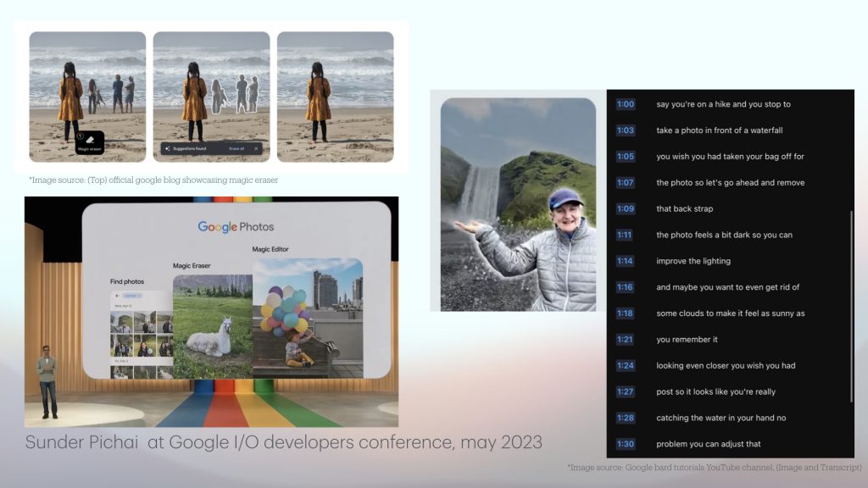The image size is (868, 488).
Task: Select the "improve the lighting" line
Action: (693, 261)
